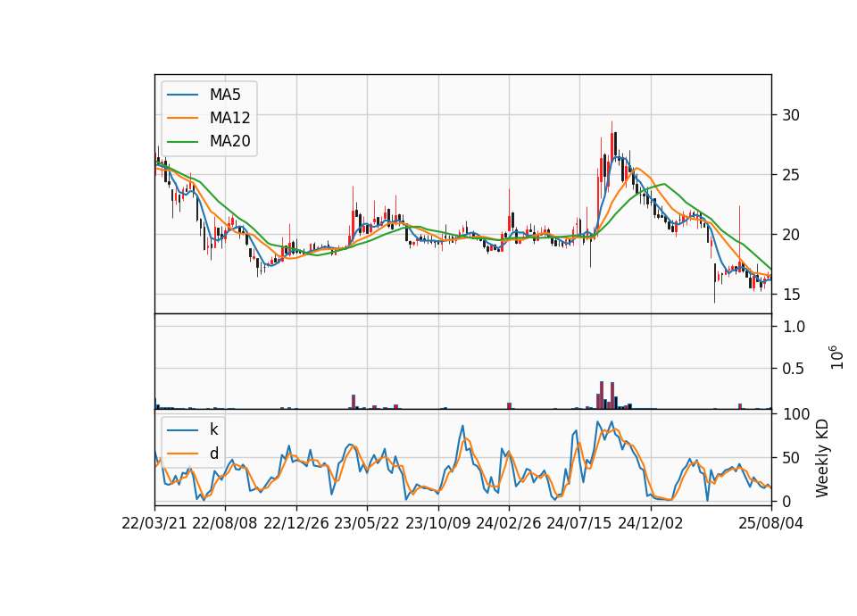The width and height of the screenshot is (857, 616).
Task: Click the highest candlestick near price 29
Action: 612,145
